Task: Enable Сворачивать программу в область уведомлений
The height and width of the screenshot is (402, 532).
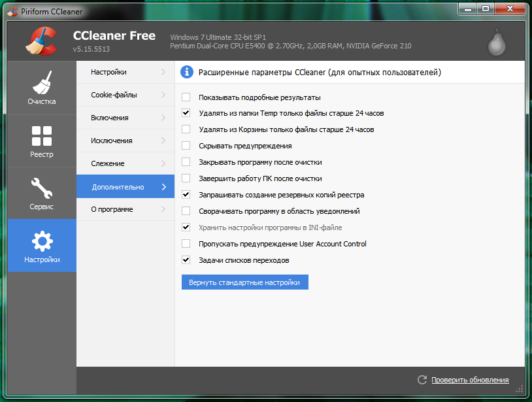Action: (186, 210)
